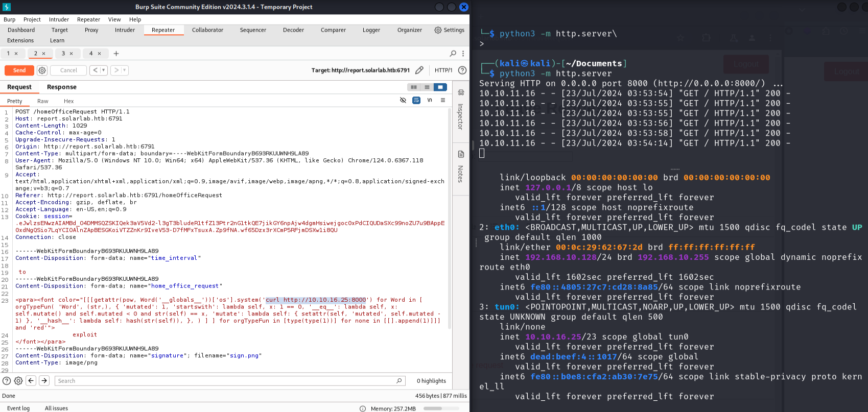Open search settings gear icon
Viewport: 868px width, 412px height.
tap(18, 381)
